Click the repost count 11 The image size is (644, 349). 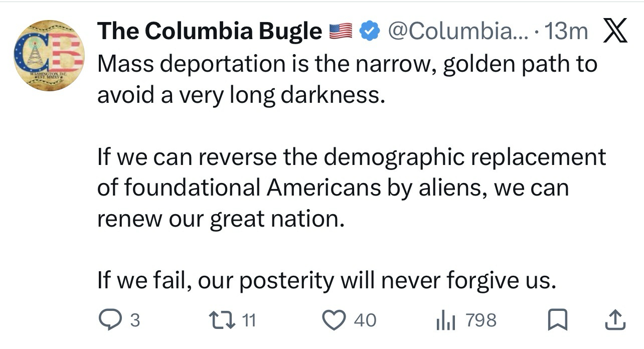point(249,320)
